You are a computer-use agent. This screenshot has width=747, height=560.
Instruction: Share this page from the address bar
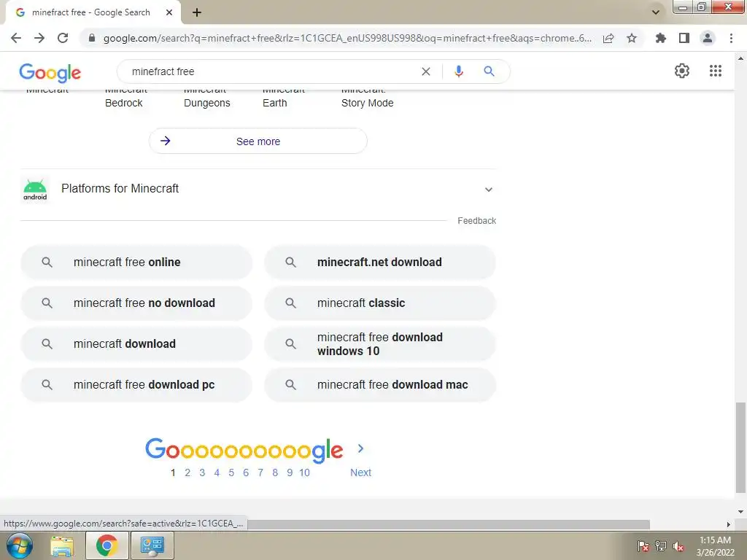[x=608, y=38]
